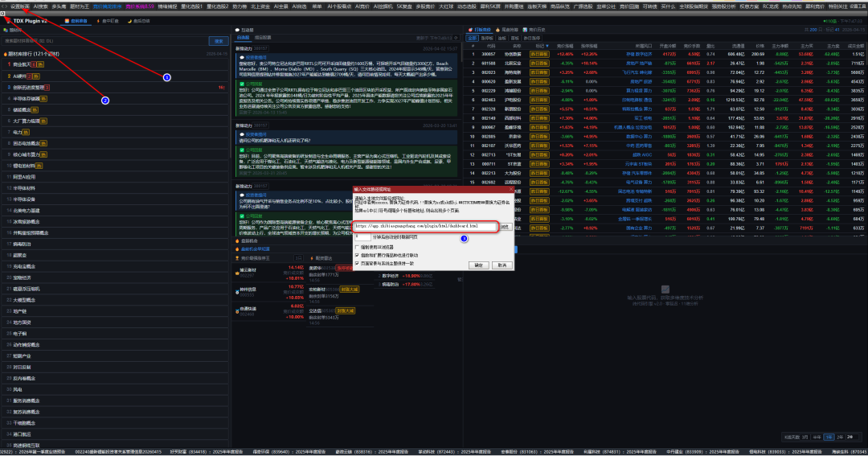
Task: Enable 强制使用IE浏览器 checkbox
Action: coord(358,248)
